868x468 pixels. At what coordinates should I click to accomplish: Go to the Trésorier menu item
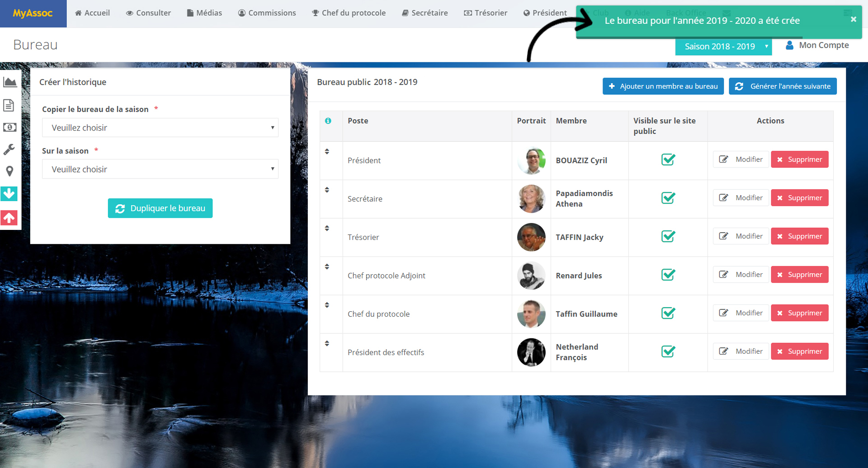coord(486,13)
